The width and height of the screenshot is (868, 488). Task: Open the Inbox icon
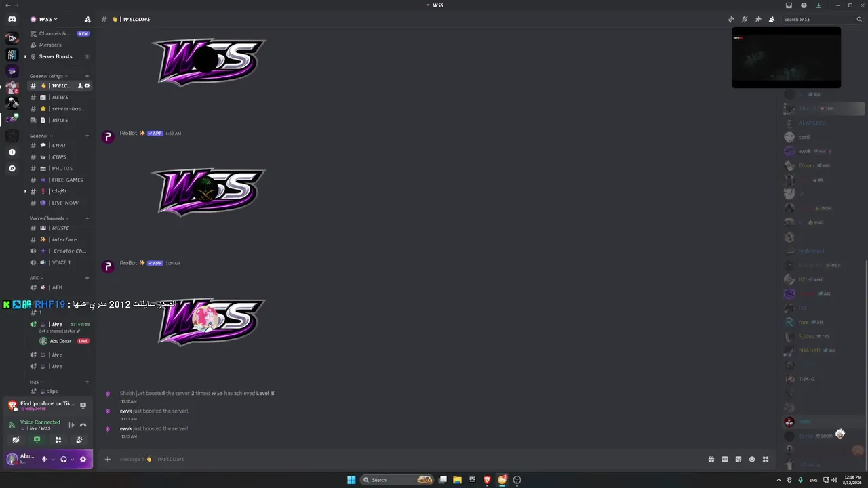pyautogui.click(x=789, y=5)
